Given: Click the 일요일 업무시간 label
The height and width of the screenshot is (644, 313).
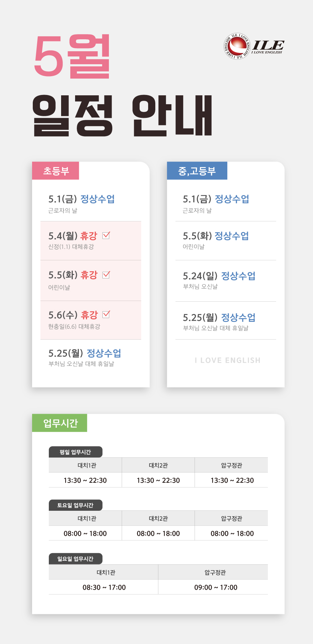Looking at the screenshot, I should click(x=75, y=559).
